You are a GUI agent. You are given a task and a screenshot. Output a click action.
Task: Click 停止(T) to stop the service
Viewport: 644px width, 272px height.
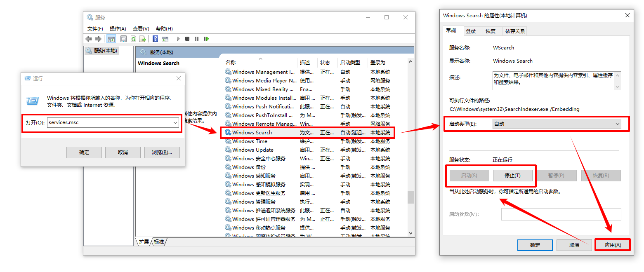click(x=512, y=175)
